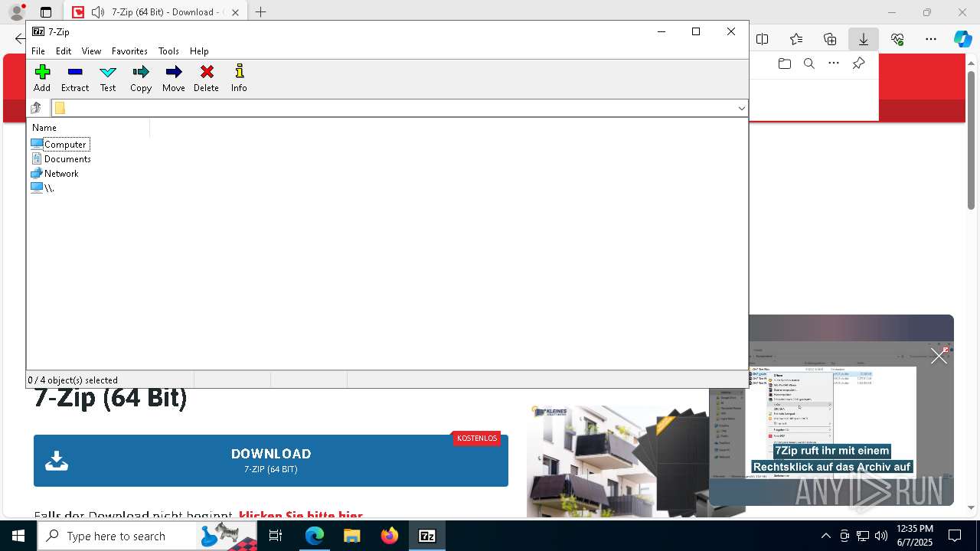Close the video overlay popup
The height and width of the screenshot is (551, 980).
click(939, 356)
